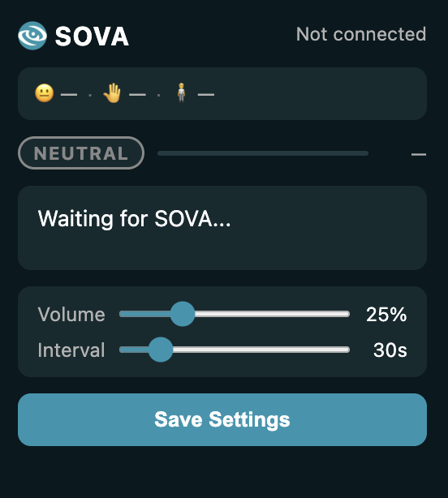Set Interval slider track near maximum
This screenshot has width=448, height=498.
[x=344, y=350]
